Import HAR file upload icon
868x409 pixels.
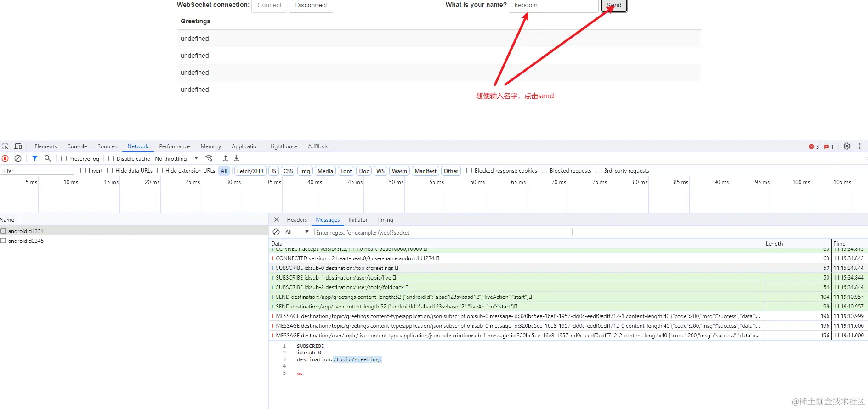(226, 158)
